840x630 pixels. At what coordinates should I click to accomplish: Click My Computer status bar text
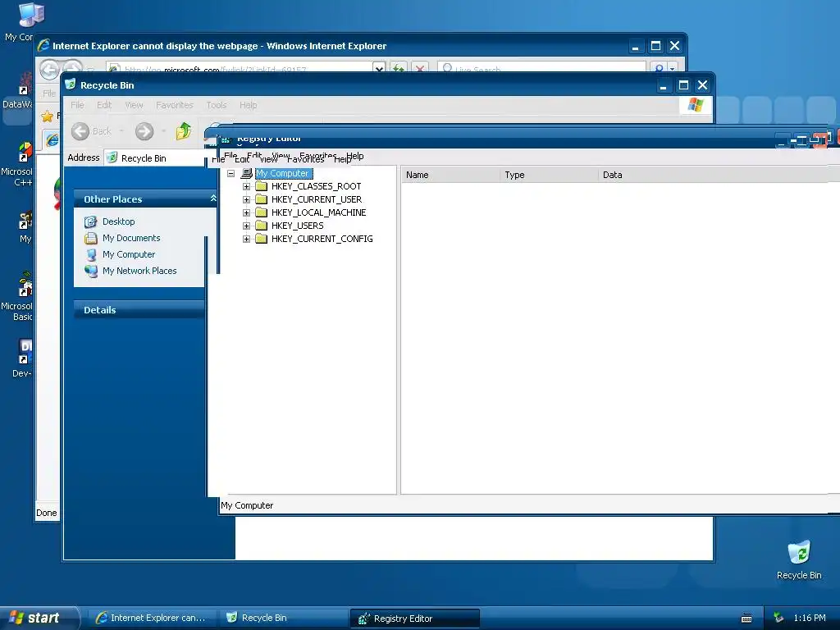pyautogui.click(x=247, y=505)
